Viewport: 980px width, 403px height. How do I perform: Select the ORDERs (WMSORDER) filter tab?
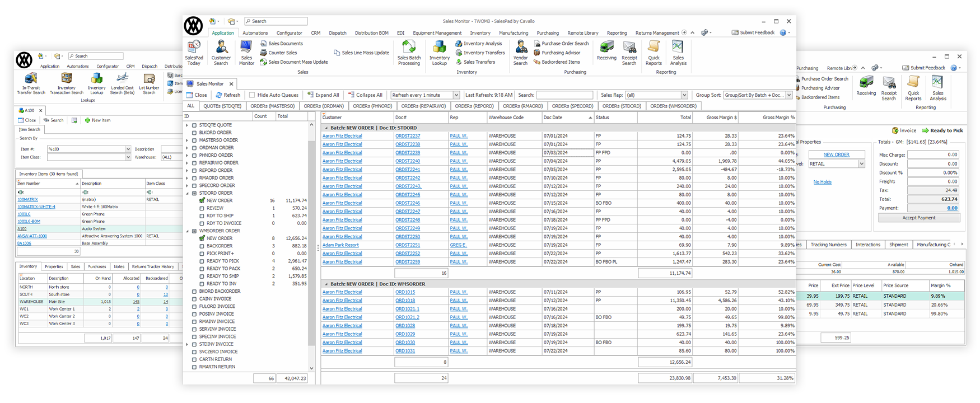674,106
